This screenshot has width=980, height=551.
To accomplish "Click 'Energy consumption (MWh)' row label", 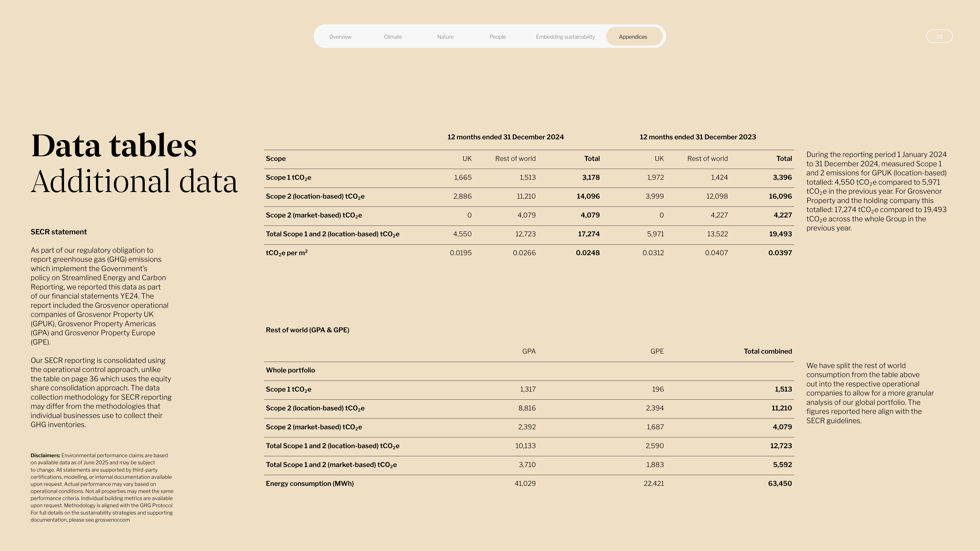I will tap(310, 484).
